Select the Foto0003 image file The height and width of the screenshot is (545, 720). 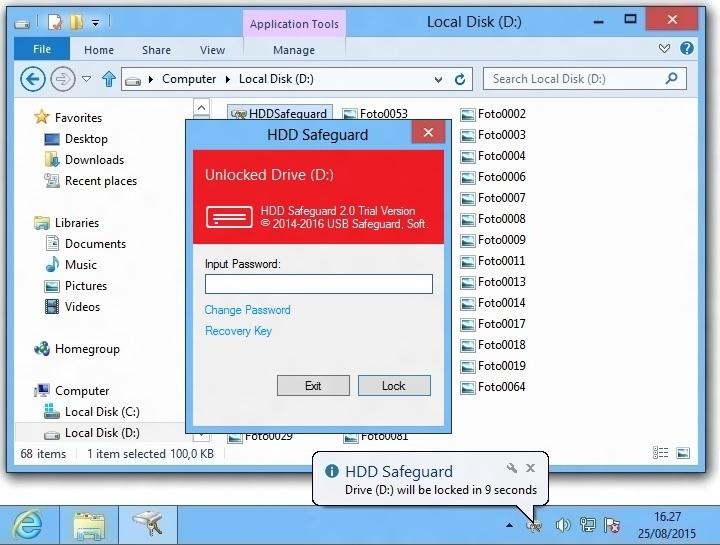point(493,135)
